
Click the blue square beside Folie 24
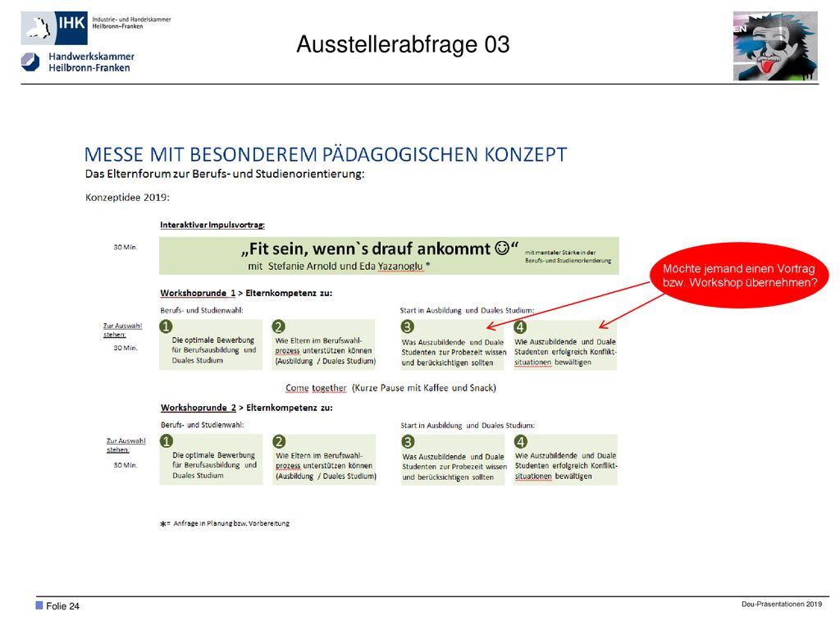[x=39, y=605]
